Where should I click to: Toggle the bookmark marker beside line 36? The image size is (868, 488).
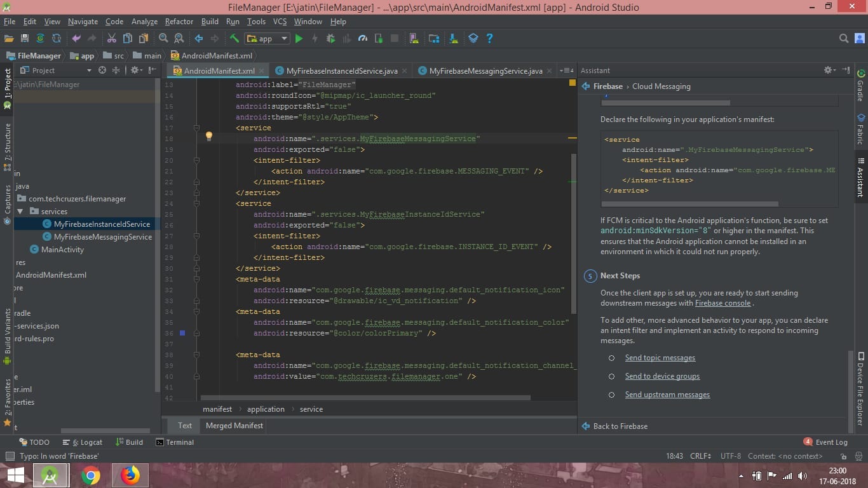(181, 333)
